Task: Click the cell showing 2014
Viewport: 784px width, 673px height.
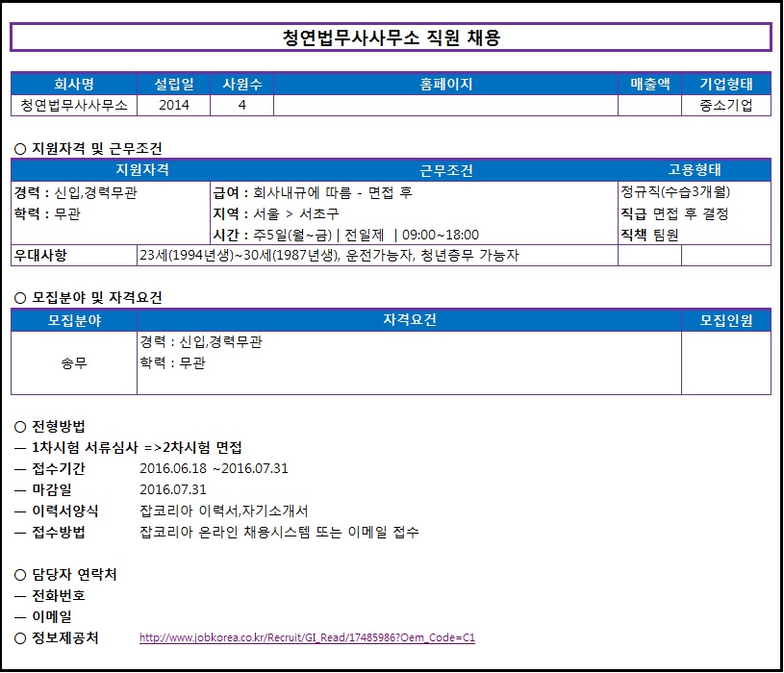Action: tap(174, 106)
